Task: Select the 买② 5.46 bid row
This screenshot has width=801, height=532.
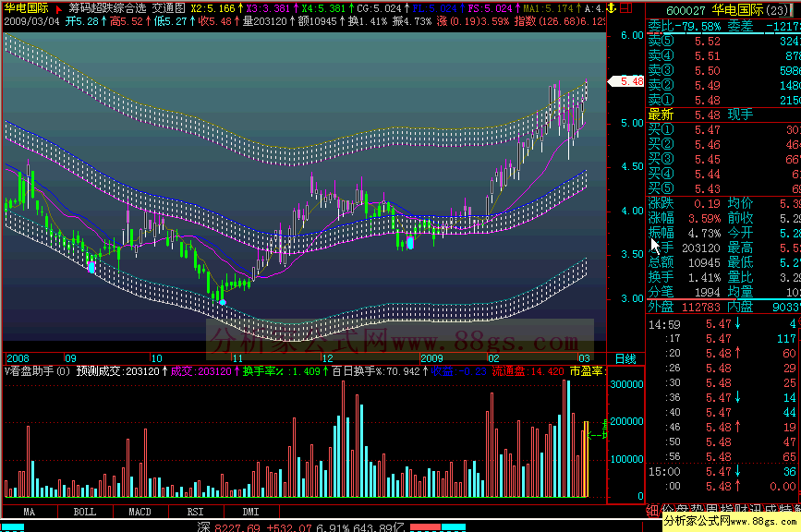Action: 723,145
